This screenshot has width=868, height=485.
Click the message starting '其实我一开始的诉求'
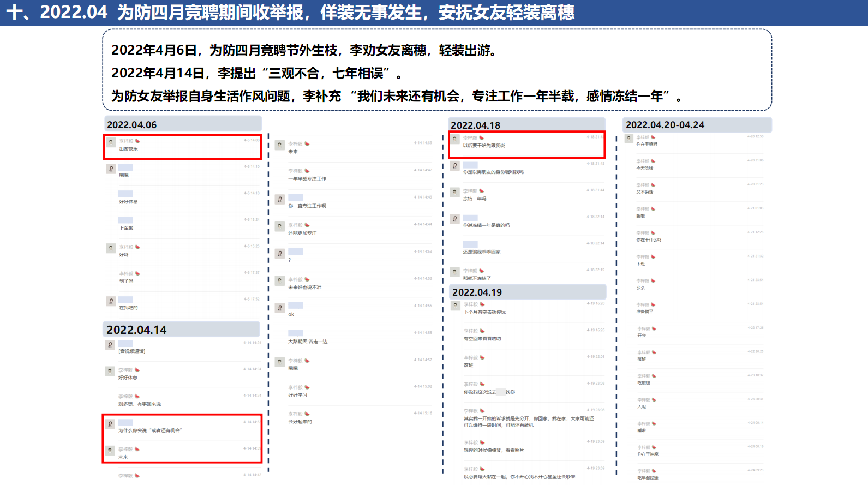click(529, 422)
